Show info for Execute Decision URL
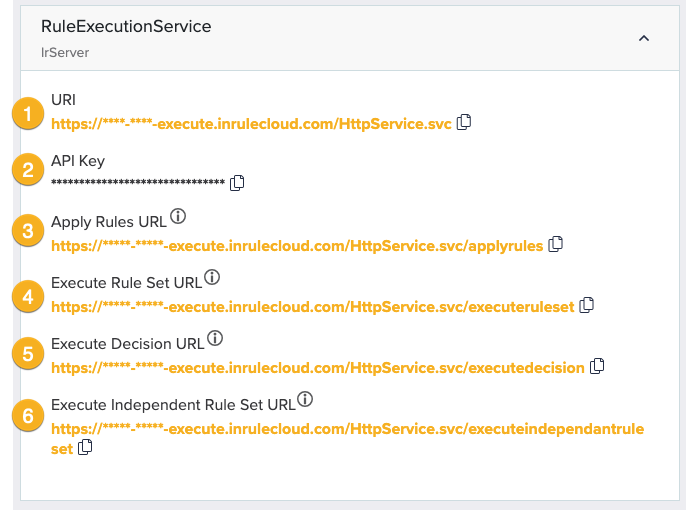Viewport: 686px width, 510px height. pos(215,339)
